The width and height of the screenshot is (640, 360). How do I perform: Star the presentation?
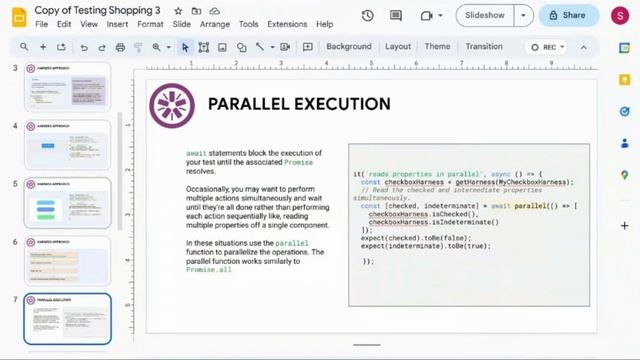178,11
